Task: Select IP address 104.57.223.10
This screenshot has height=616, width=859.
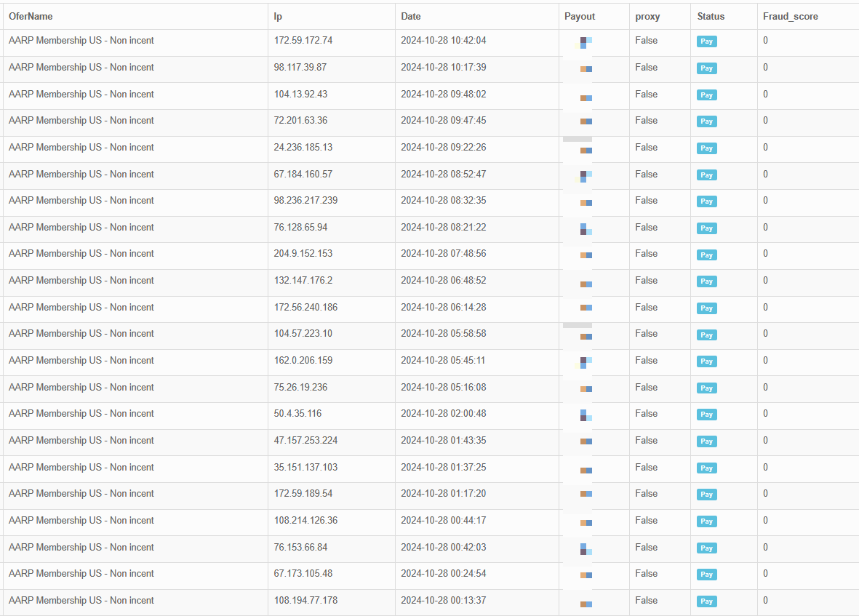Action: [x=303, y=334]
